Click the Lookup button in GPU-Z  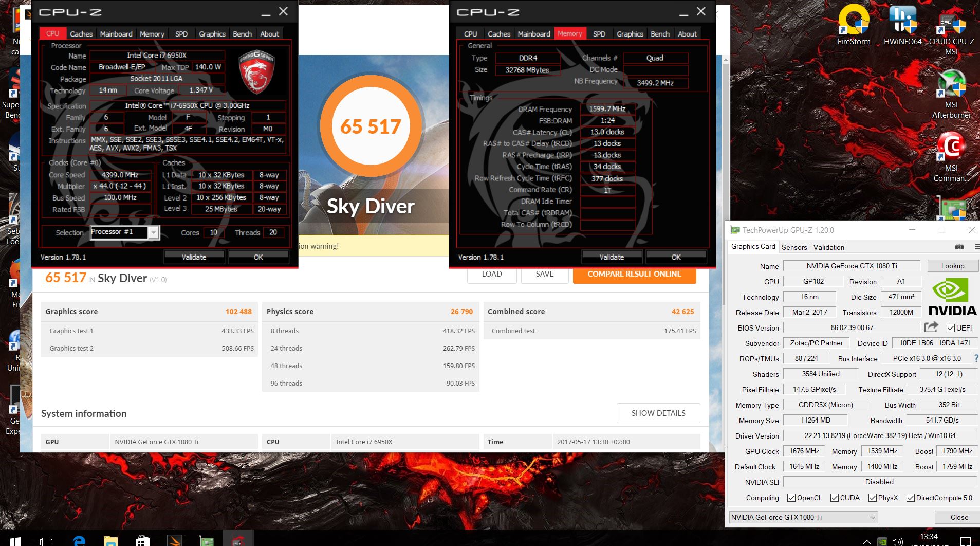click(x=952, y=266)
